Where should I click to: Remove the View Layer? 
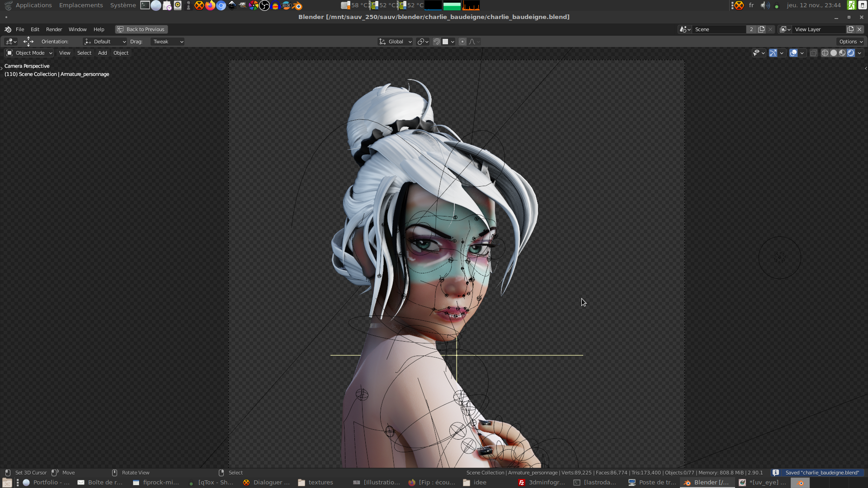(x=859, y=29)
